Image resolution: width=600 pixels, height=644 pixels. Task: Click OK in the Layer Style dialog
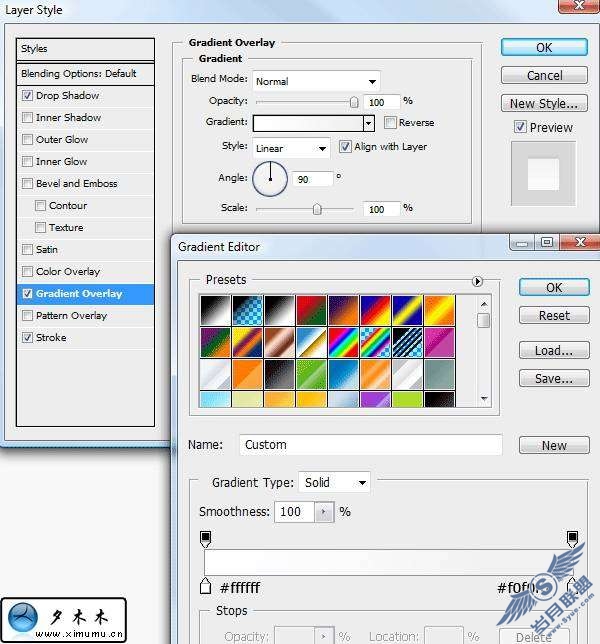pos(544,48)
